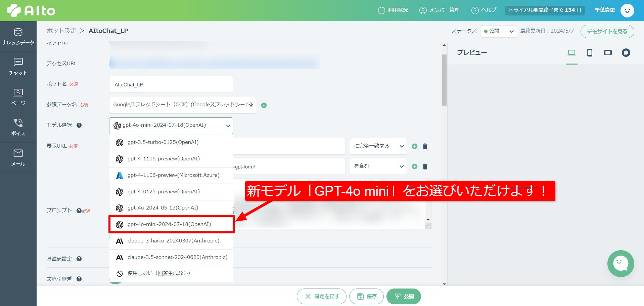Open the floating chat bubble widget
This screenshot has height=306, width=644.
(620, 264)
